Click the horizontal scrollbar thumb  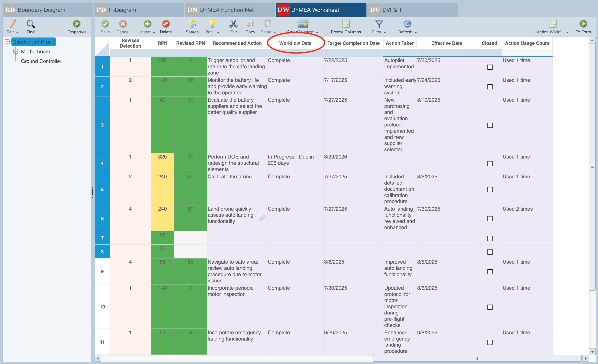coord(477,358)
